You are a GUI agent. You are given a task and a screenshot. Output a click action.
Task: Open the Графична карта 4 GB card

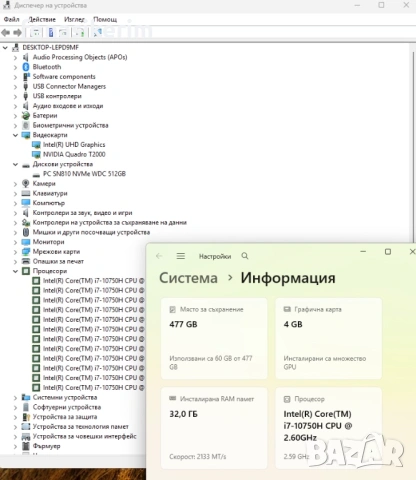[x=328, y=338]
